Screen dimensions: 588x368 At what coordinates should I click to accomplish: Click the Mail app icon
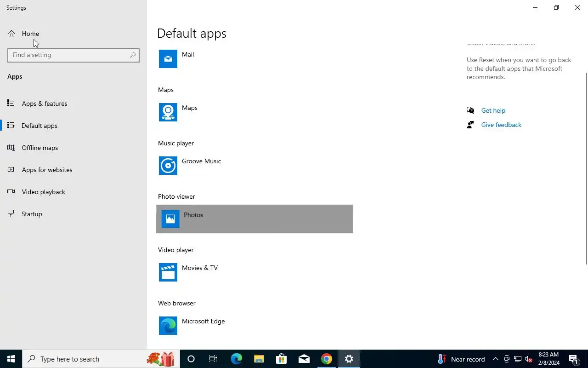168,59
